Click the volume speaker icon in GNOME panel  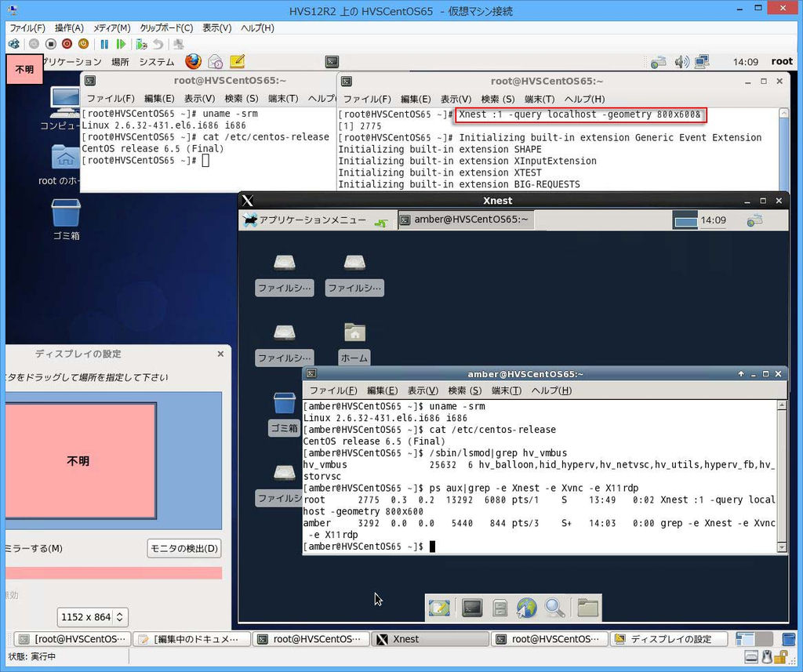681,62
